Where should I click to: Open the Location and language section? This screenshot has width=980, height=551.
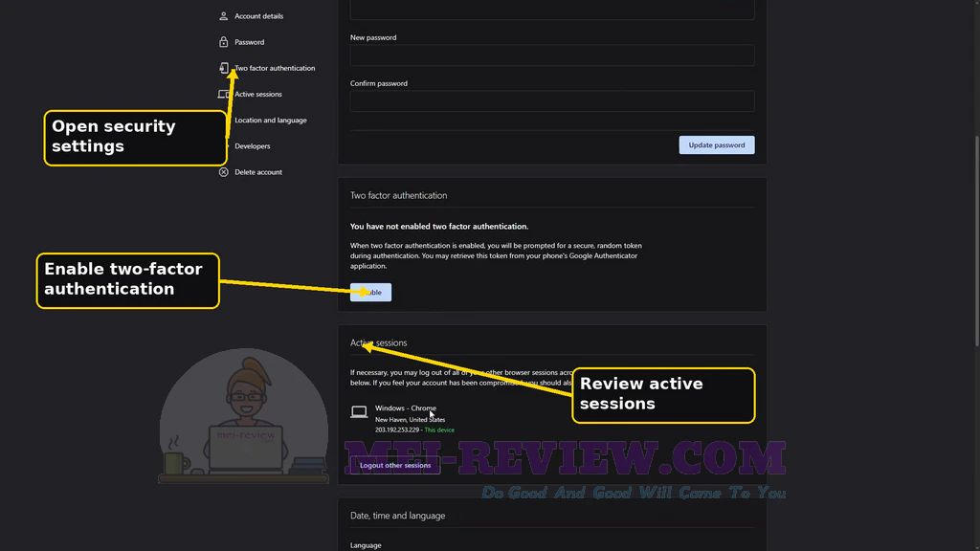pyautogui.click(x=271, y=120)
